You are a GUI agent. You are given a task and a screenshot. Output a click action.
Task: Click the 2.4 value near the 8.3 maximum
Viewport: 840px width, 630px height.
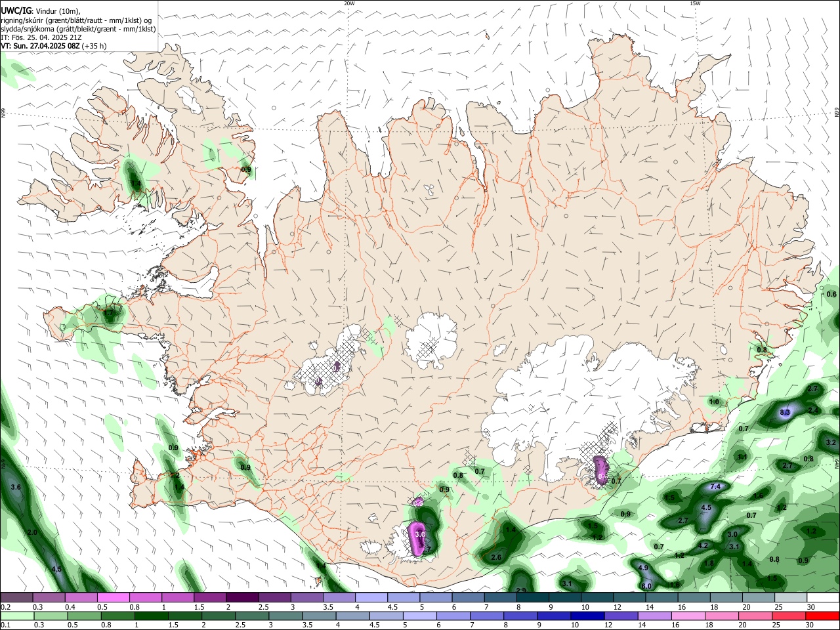814,410
